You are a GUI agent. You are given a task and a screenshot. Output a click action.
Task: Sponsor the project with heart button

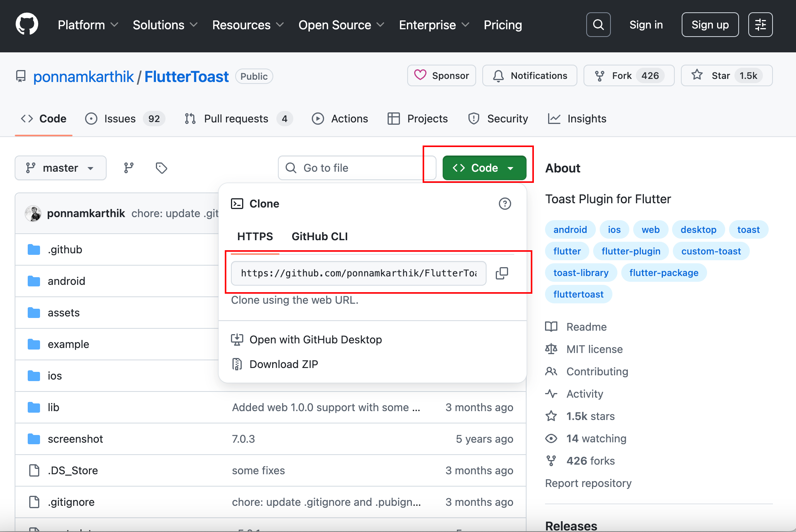(x=441, y=75)
